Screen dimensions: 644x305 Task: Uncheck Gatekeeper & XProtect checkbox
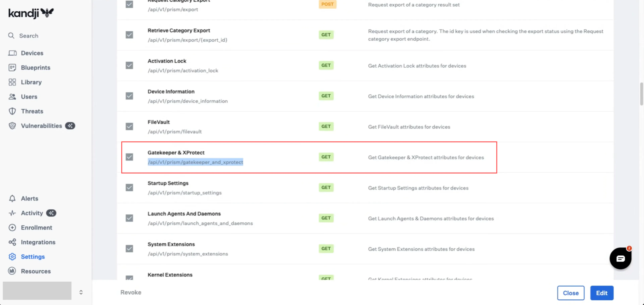[x=129, y=157]
